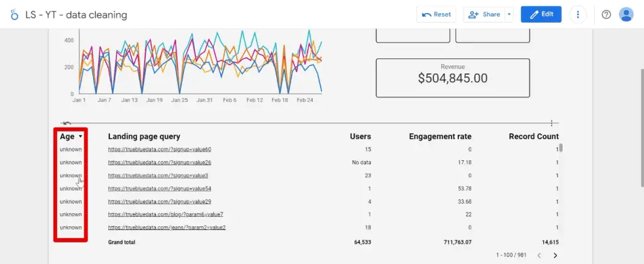
Task: Open the three-dot more options menu
Action: point(578,14)
